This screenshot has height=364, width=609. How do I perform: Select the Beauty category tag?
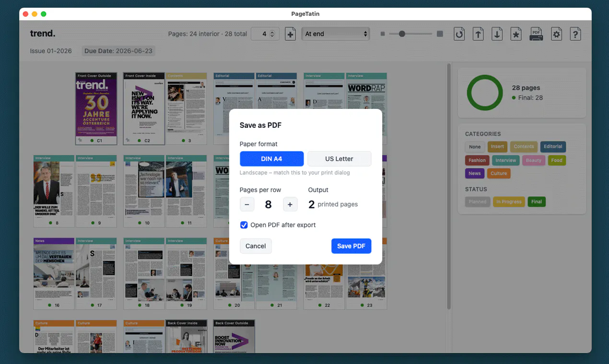click(x=533, y=160)
